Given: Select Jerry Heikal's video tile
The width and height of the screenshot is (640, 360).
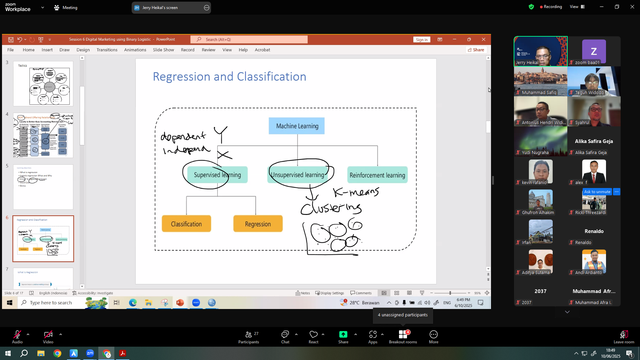Looking at the screenshot, I should pos(540,51).
